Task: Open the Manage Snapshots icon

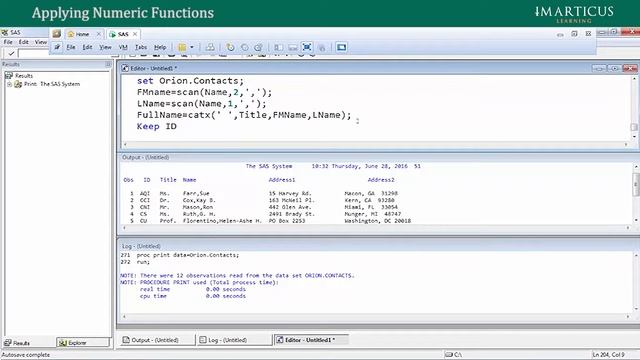Action: 258,47
